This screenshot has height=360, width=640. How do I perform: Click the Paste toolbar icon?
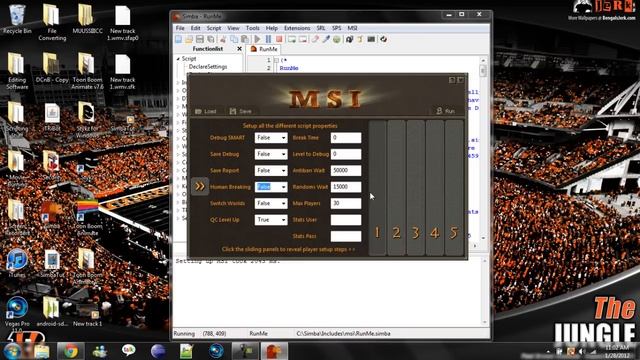[245, 39]
